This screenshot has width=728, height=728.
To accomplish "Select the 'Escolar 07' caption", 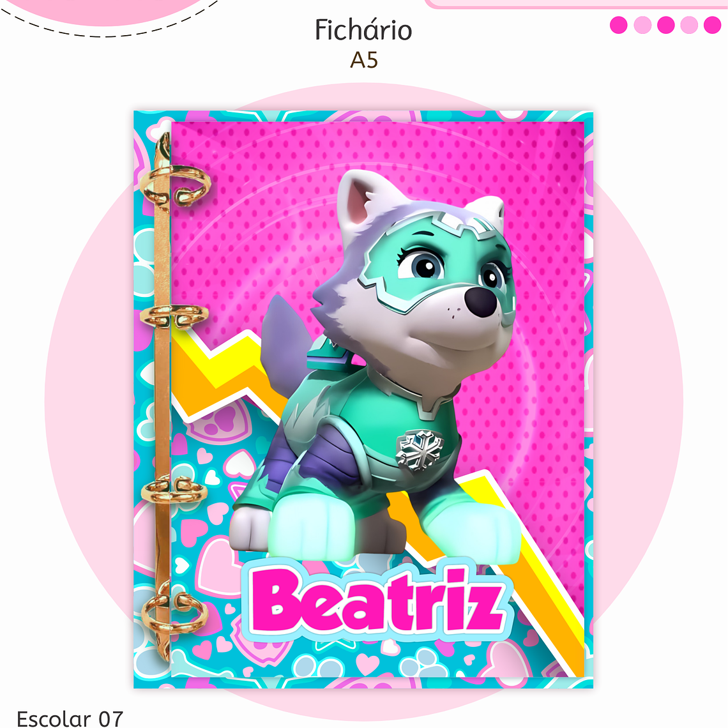I will click(70, 718).
